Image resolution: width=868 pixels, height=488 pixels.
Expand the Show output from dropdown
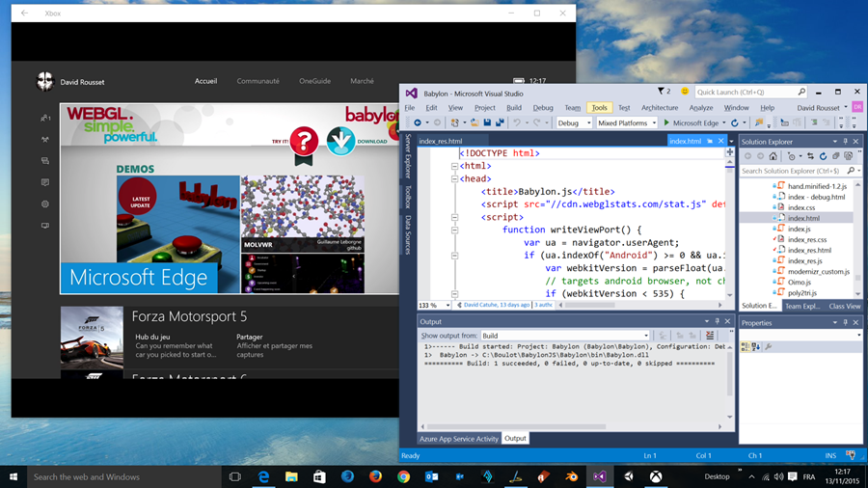[564, 336]
